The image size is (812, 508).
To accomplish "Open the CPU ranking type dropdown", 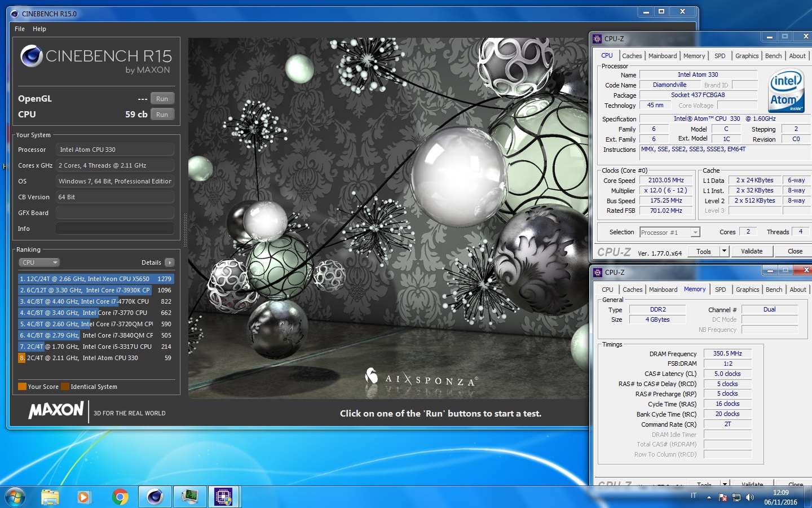I will [x=39, y=262].
